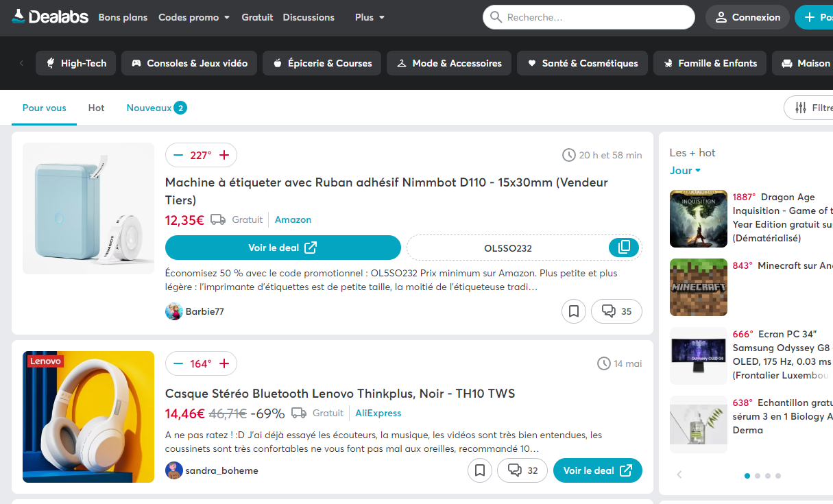Toggle bookmark on the Lenovo deal

[x=480, y=470]
